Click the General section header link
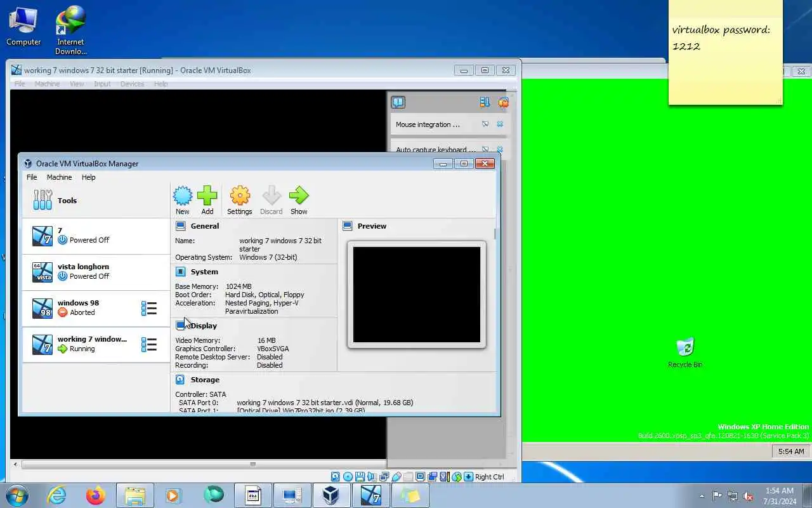 pyautogui.click(x=205, y=226)
